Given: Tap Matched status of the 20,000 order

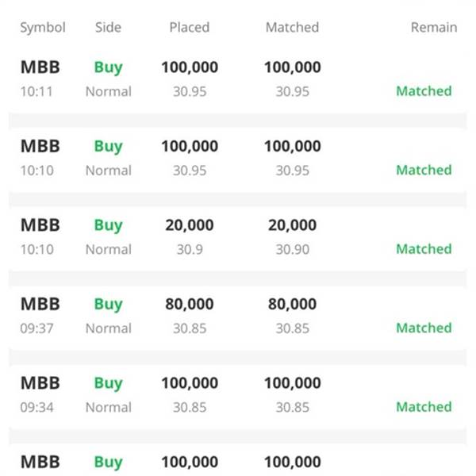Looking at the screenshot, I should (424, 249).
